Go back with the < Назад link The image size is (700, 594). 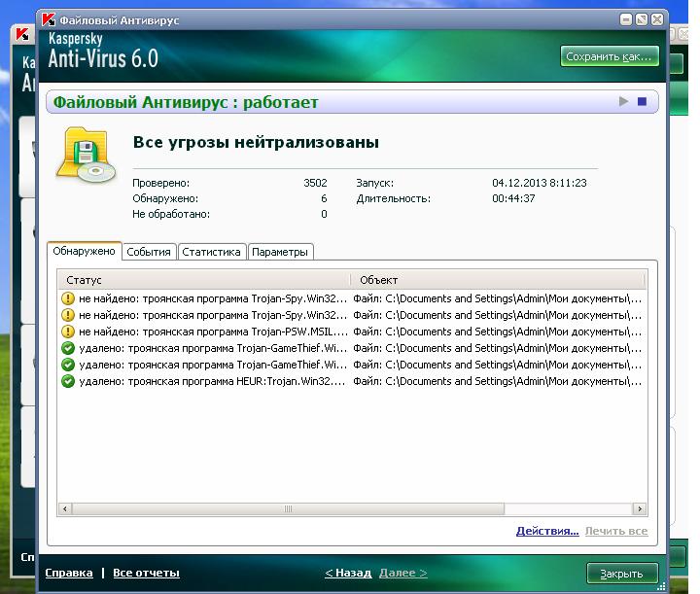[348, 573]
